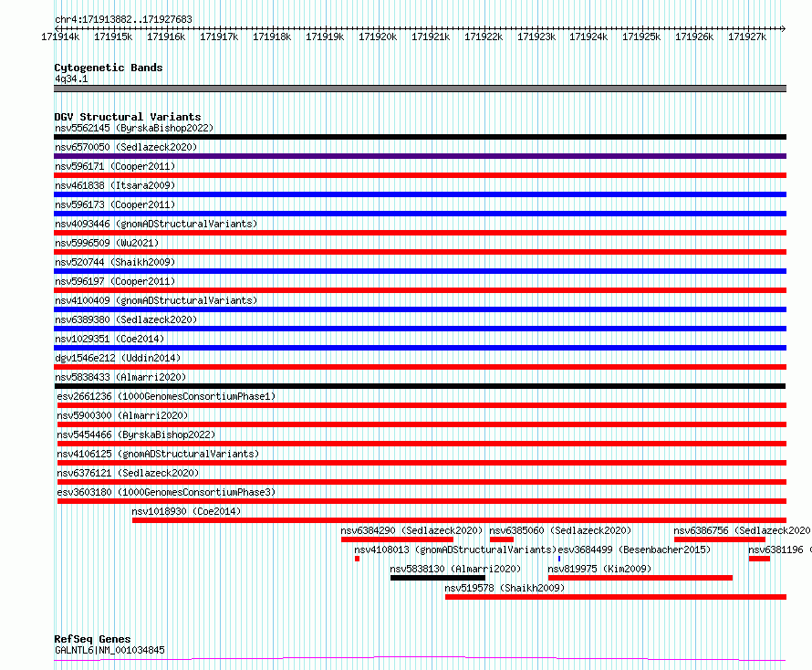The image size is (812, 670).
Task: Click nsv4106125 (gnomADStructuralVariants) label
Action: [158, 454]
